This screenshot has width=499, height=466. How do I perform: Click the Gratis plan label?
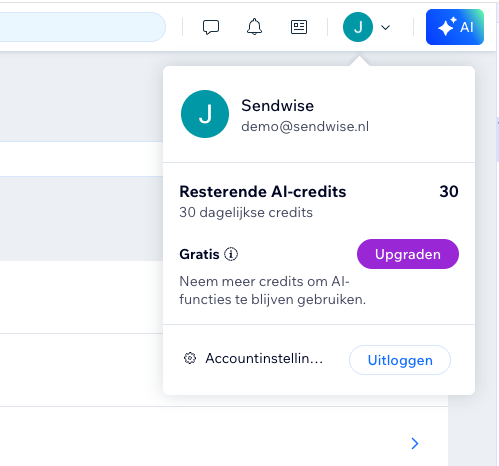(x=199, y=254)
